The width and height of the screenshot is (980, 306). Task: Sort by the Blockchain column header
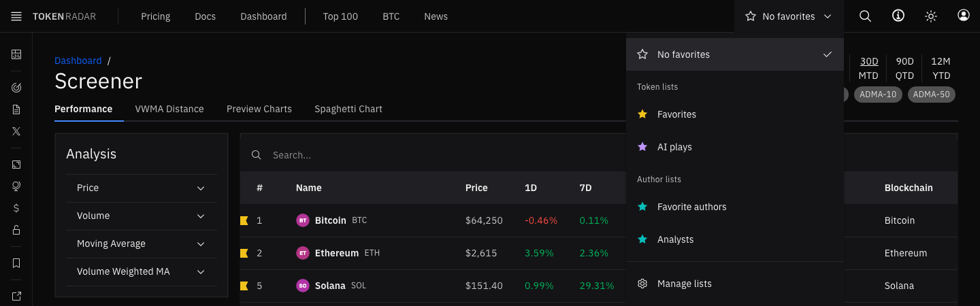pos(909,188)
